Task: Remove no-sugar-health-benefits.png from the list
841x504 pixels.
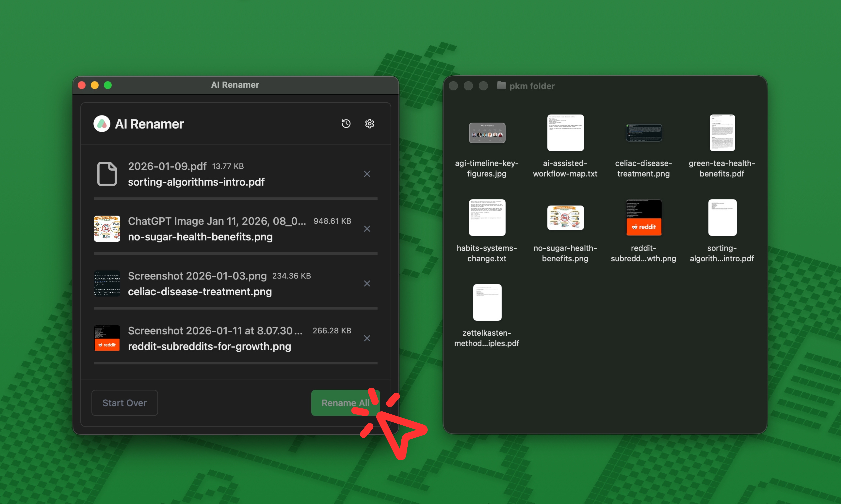Action: click(x=367, y=229)
